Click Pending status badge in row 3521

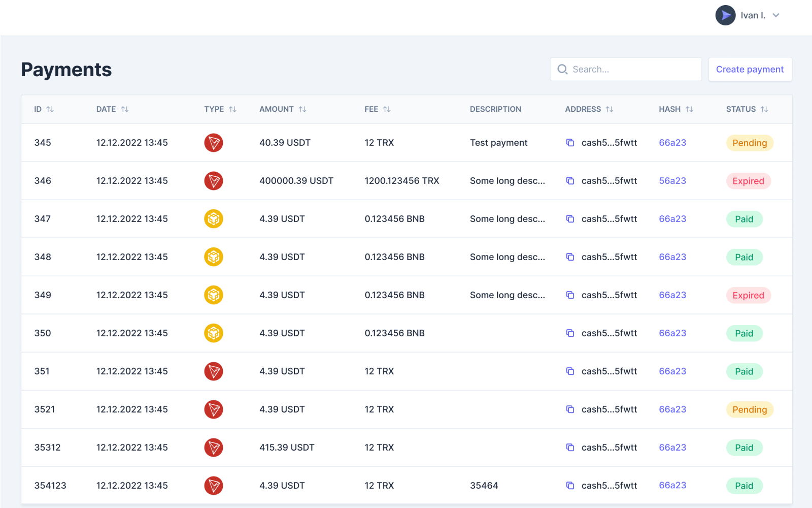pyautogui.click(x=750, y=409)
